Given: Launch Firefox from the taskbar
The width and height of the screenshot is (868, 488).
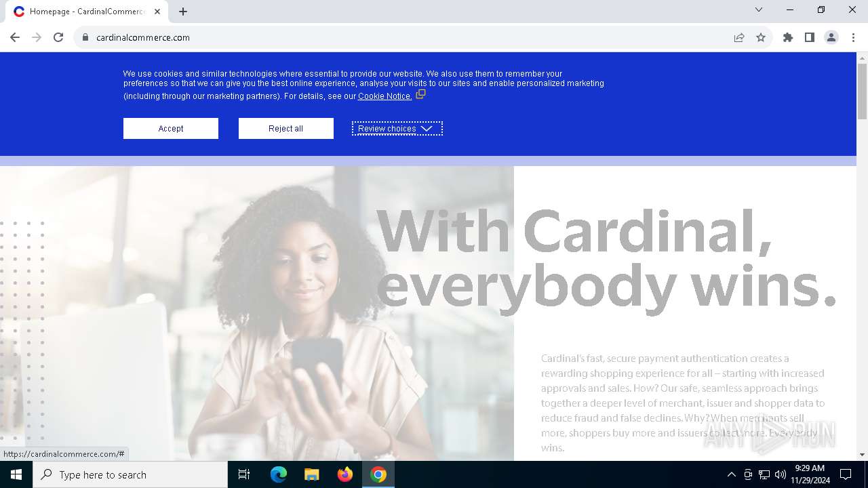Looking at the screenshot, I should coord(345,474).
